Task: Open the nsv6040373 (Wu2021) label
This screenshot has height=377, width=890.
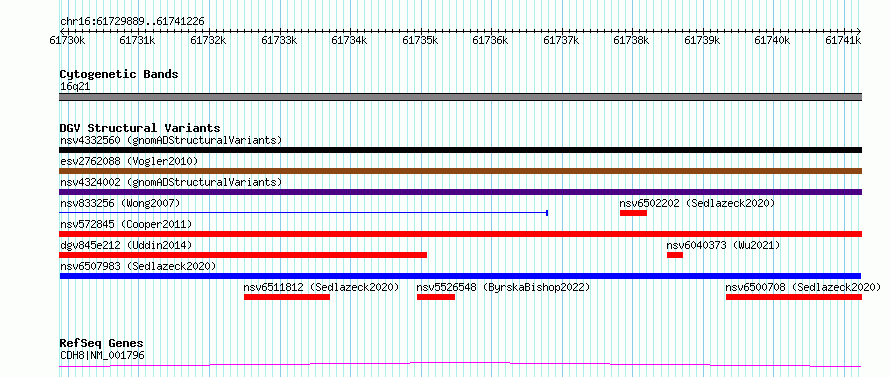Action: [x=723, y=245]
